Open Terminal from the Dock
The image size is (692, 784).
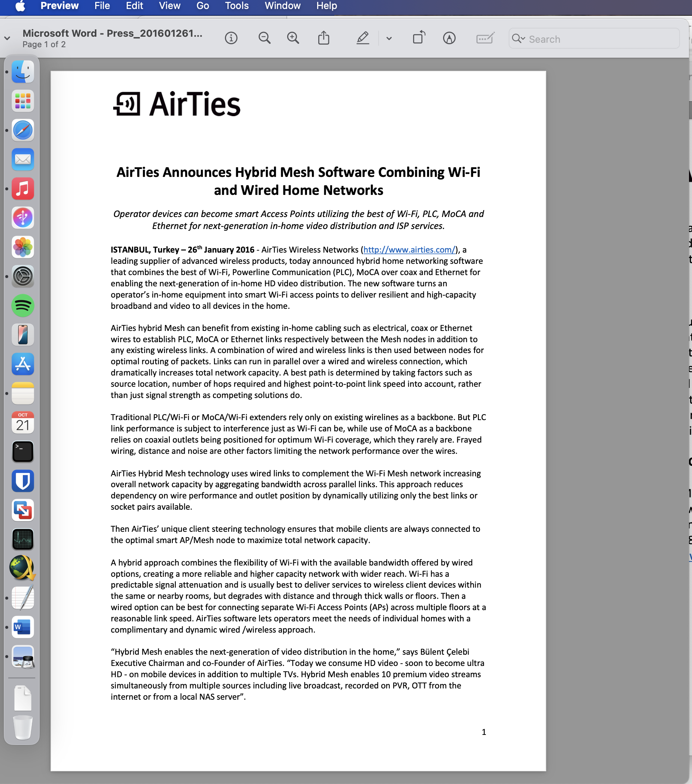pyautogui.click(x=22, y=452)
